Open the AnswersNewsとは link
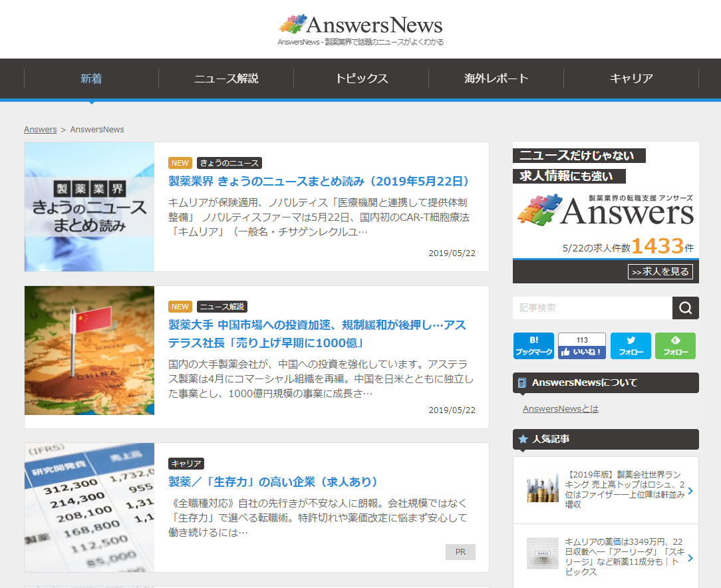The height and width of the screenshot is (588, 721). click(x=560, y=408)
